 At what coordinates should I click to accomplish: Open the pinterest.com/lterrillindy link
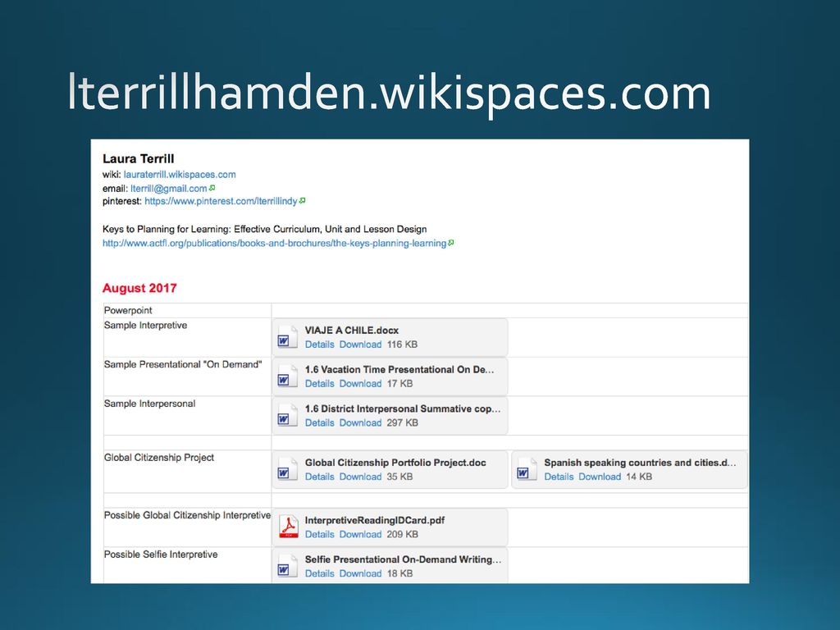point(221,202)
